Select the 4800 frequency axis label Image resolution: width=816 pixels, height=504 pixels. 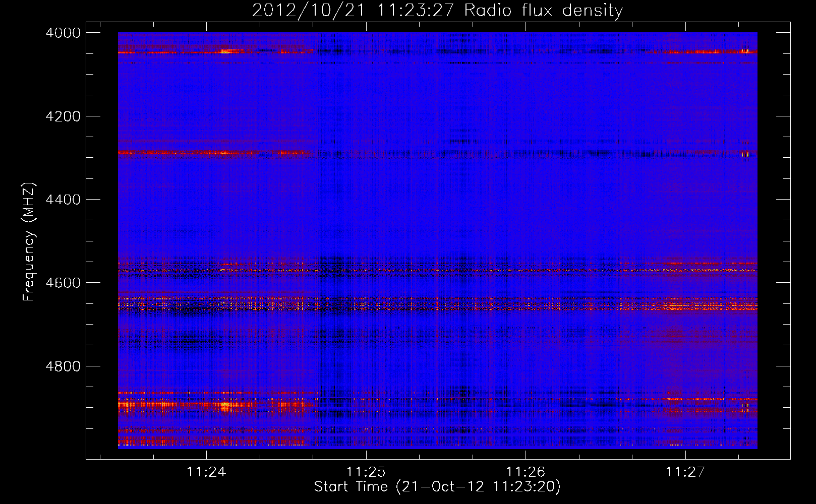(63, 366)
